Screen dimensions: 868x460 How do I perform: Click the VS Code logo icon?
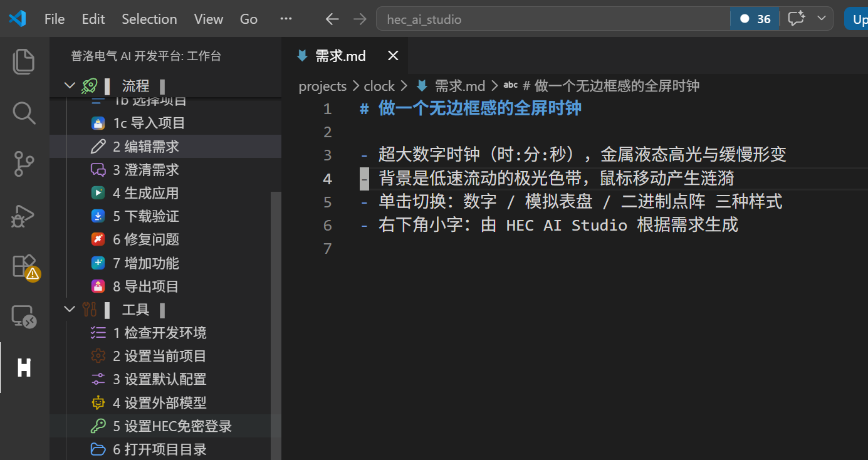[x=17, y=19]
